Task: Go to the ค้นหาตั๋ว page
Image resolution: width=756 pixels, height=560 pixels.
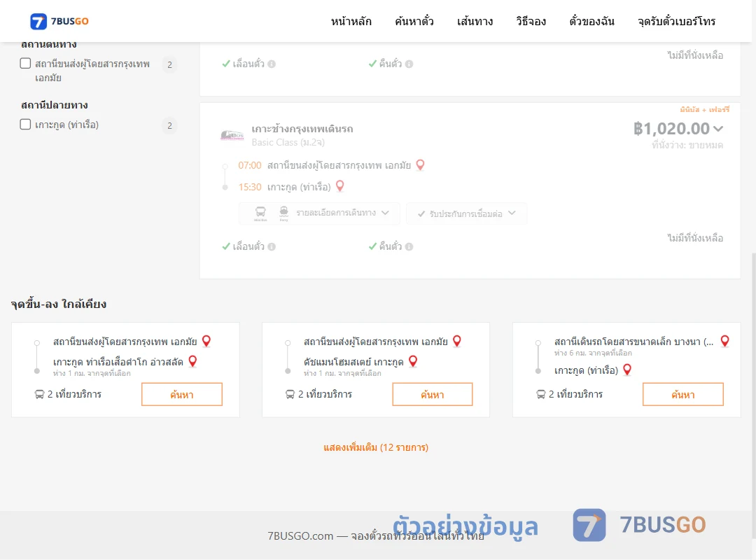Action: click(x=414, y=21)
